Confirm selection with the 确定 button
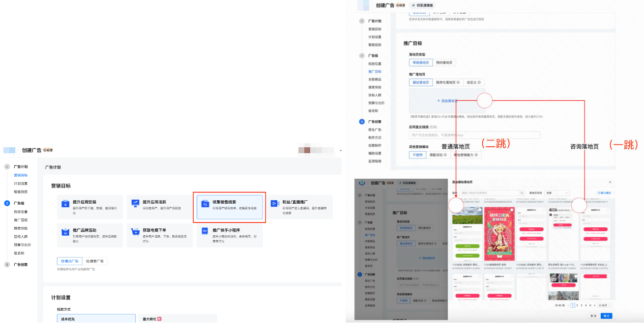The width and height of the screenshot is (644, 323). [x=606, y=316]
